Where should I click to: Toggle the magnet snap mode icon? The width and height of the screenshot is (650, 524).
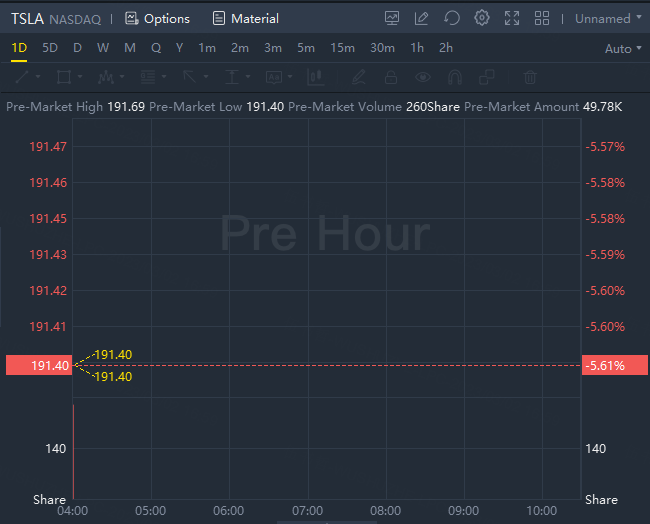coord(455,77)
